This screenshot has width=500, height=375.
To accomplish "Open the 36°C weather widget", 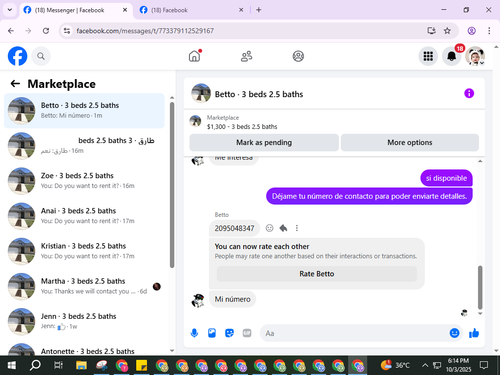I will 395,365.
